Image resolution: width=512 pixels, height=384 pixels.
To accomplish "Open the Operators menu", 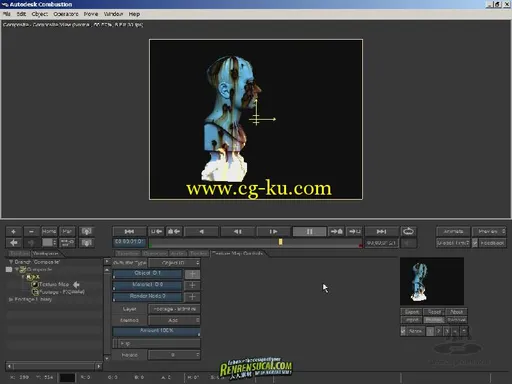I will (66, 14).
